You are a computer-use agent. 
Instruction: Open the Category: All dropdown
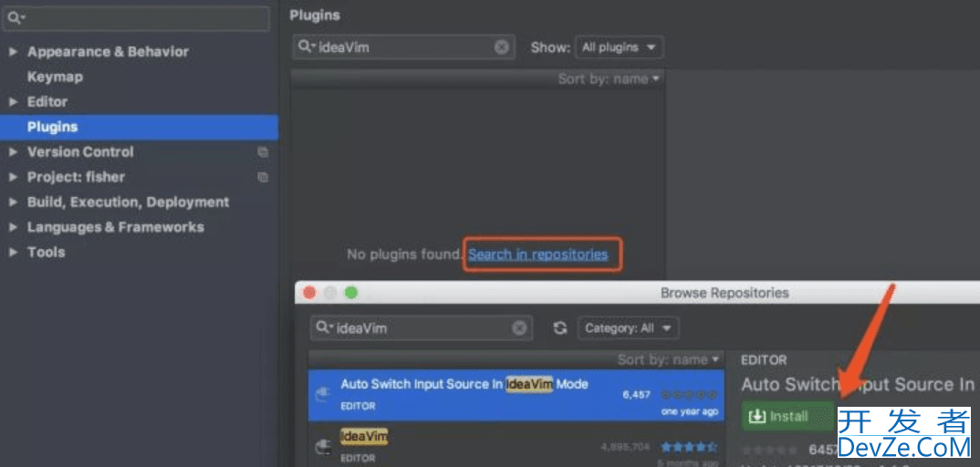pos(629,328)
